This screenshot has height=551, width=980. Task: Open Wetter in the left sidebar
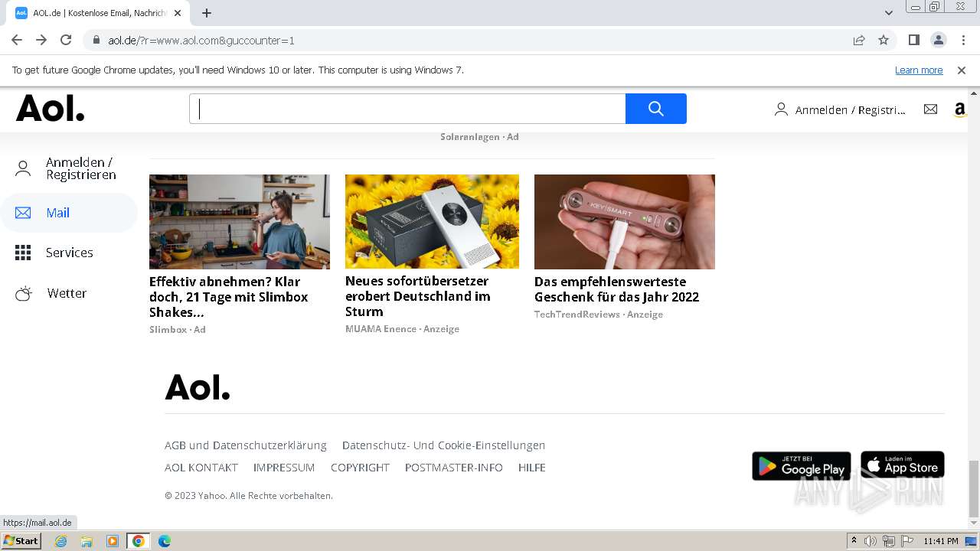[69, 293]
